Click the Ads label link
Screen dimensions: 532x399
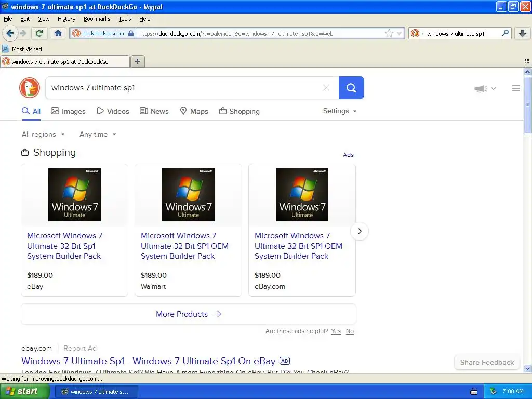click(x=348, y=155)
